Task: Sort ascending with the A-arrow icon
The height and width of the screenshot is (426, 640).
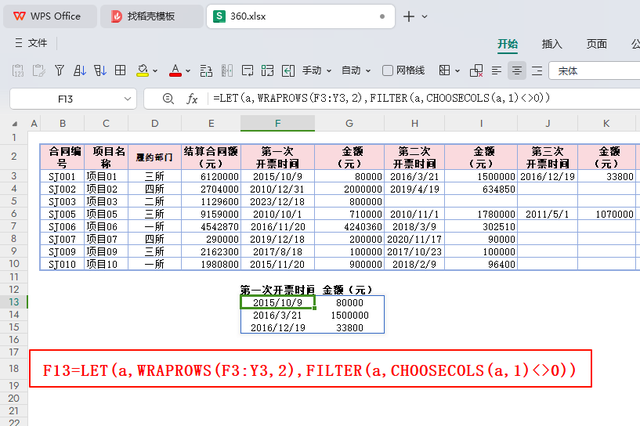Action: coord(80,71)
